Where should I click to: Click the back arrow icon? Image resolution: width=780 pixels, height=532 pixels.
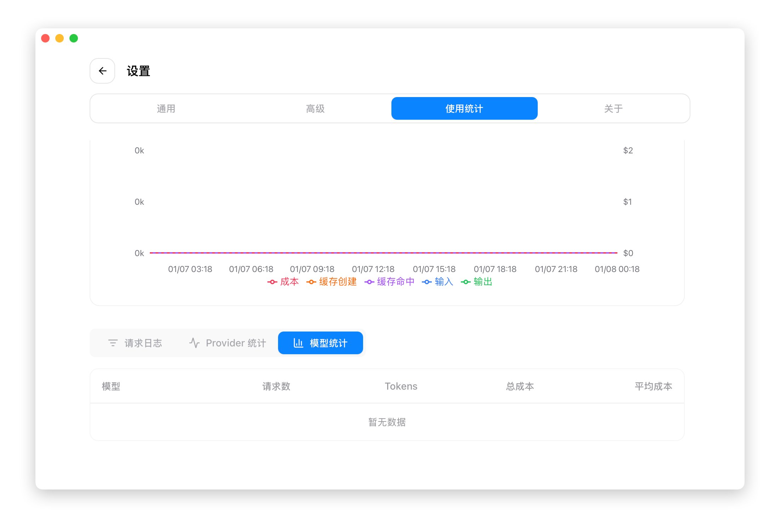[102, 71]
